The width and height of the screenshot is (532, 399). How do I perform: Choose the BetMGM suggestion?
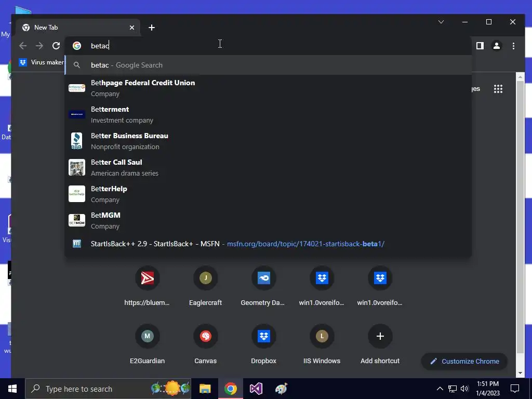tap(268, 220)
